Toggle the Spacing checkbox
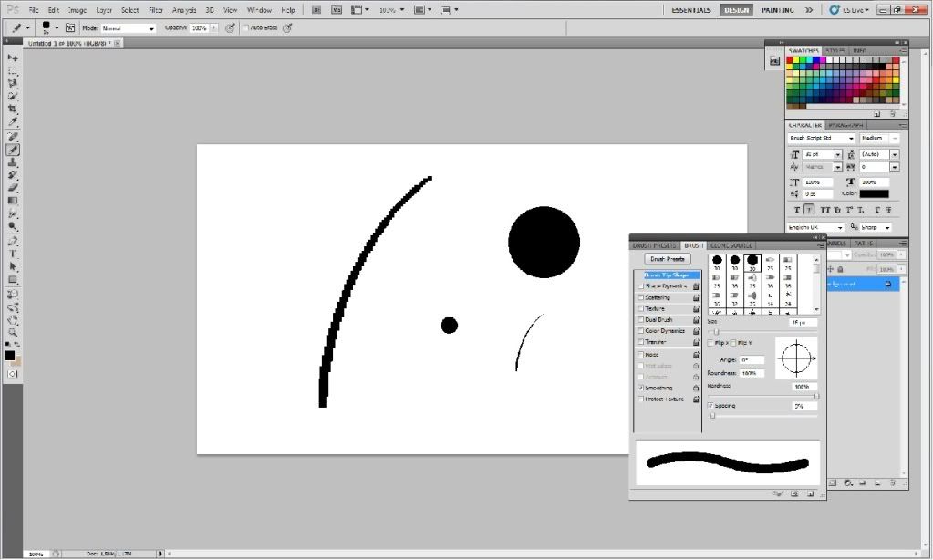 point(710,405)
